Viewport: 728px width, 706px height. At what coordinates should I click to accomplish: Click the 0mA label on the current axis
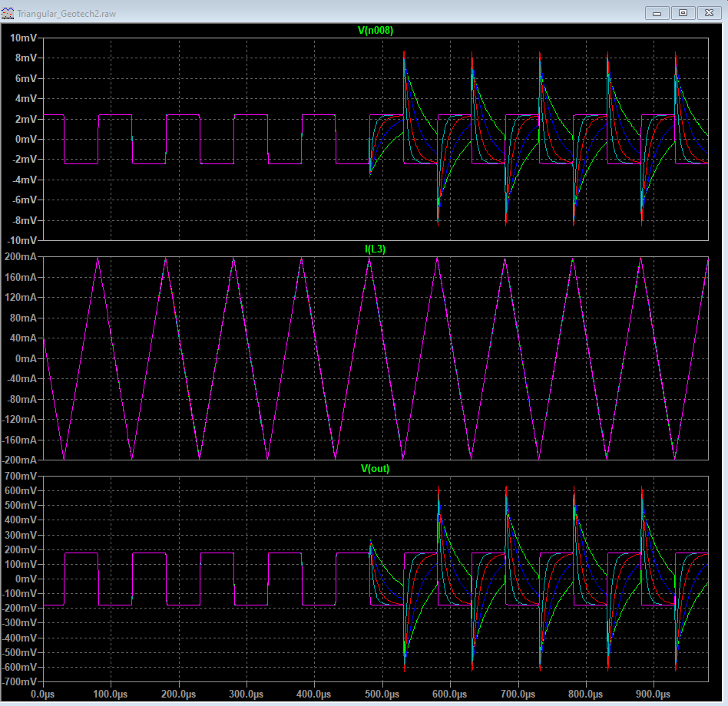point(25,359)
